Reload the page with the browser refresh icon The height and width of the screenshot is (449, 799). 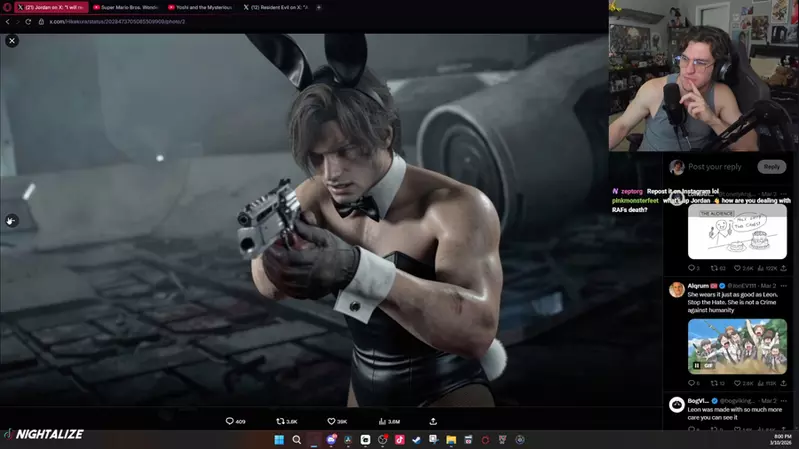[x=28, y=21]
